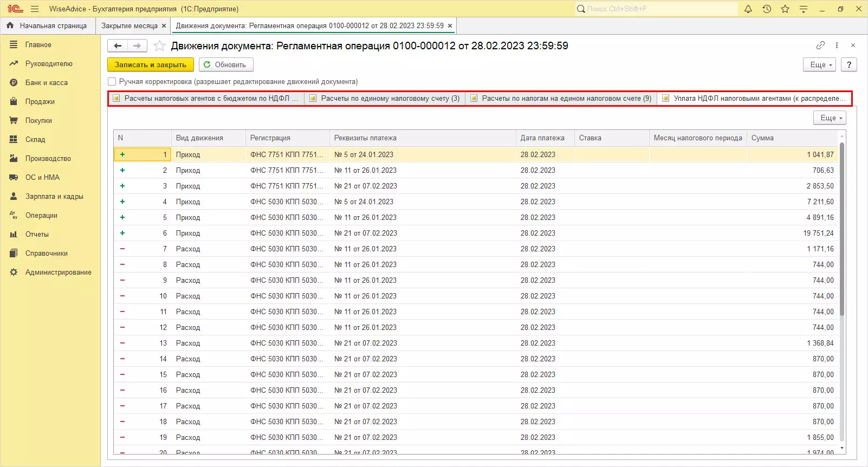This screenshot has height=467, width=868.
Task: Click the table vertical scrollbar
Action: point(841,228)
